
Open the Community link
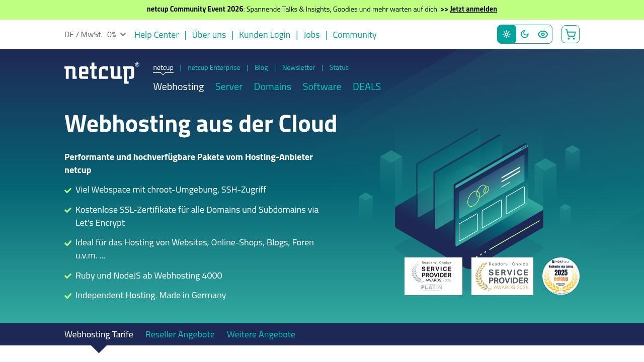point(355,35)
